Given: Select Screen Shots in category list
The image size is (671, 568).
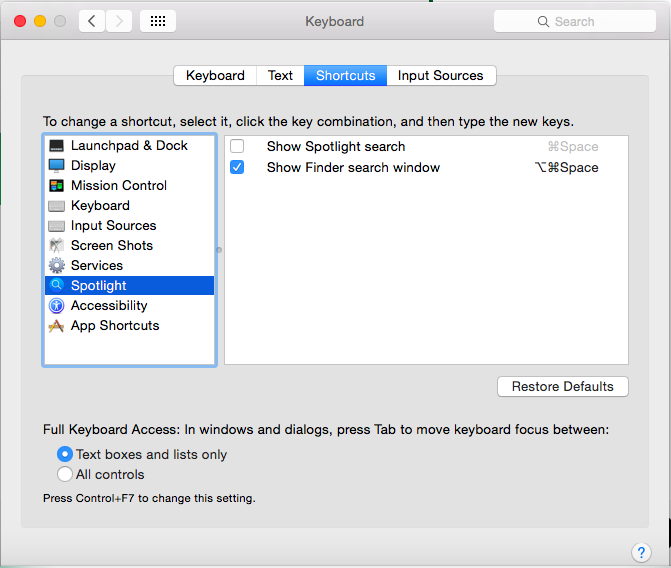Looking at the screenshot, I should coord(129,245).
